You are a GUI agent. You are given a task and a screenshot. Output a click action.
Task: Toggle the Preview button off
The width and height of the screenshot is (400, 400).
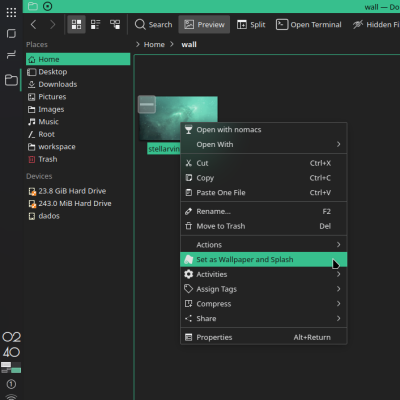tap(204, 24)
